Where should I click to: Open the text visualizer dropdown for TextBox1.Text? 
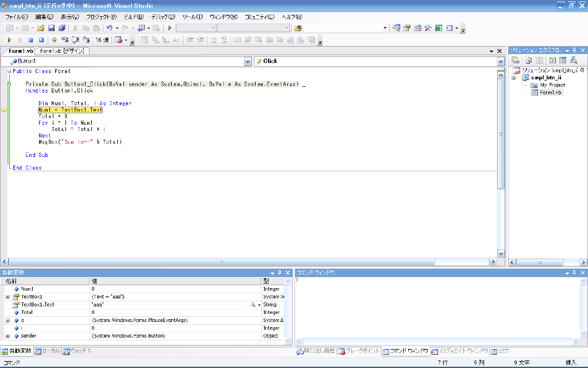[x=259, y=305]
